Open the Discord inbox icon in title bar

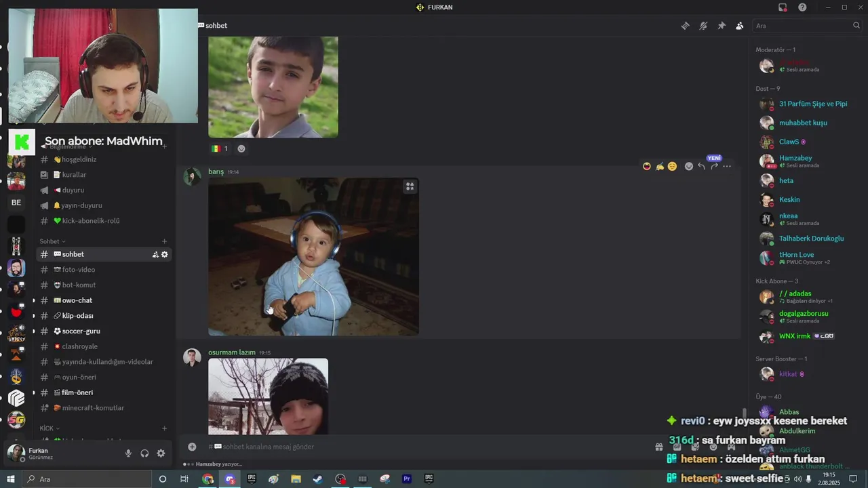pyautogui.click(x=783, y=7)
